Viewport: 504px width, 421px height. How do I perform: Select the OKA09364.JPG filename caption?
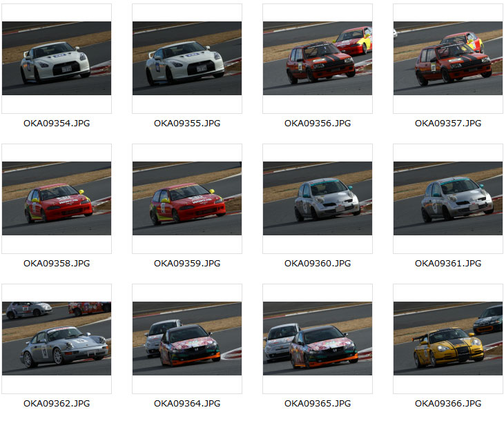click(x=187, y=403)
